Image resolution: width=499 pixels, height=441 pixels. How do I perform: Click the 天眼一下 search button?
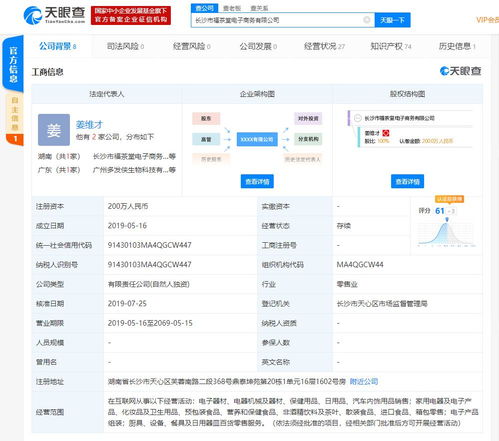pos(392,20)
